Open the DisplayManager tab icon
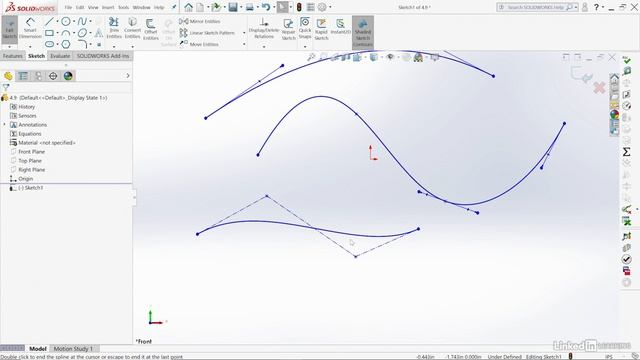Image resolution: width=640 pixels, height=360 pixels. [x=68, y=76]
